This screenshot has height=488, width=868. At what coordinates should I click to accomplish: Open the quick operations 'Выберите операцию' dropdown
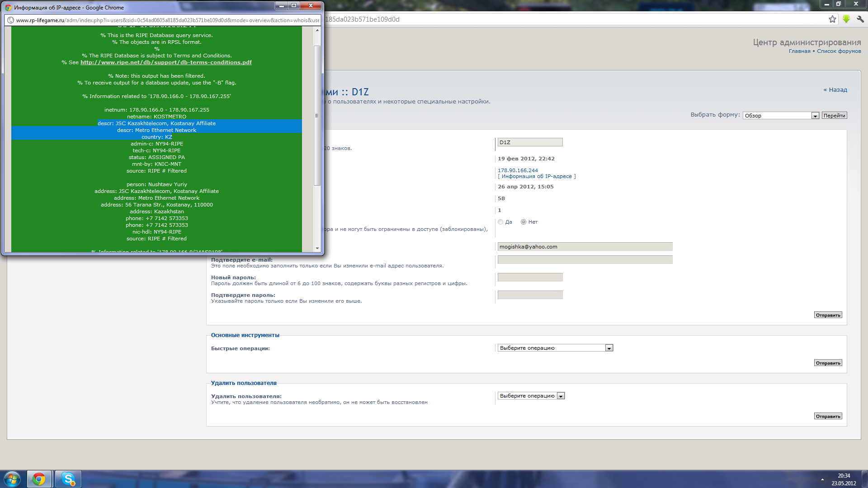coord(555,348)
